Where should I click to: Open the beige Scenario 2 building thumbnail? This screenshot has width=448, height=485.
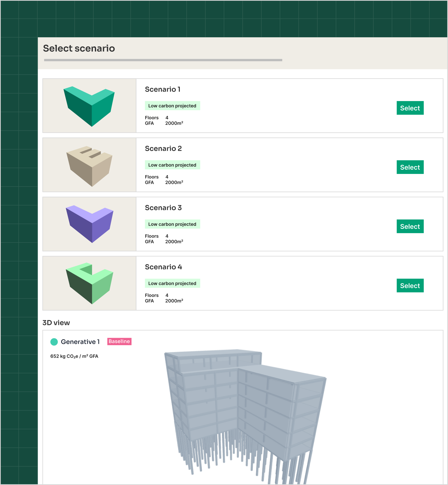point(89,165)
